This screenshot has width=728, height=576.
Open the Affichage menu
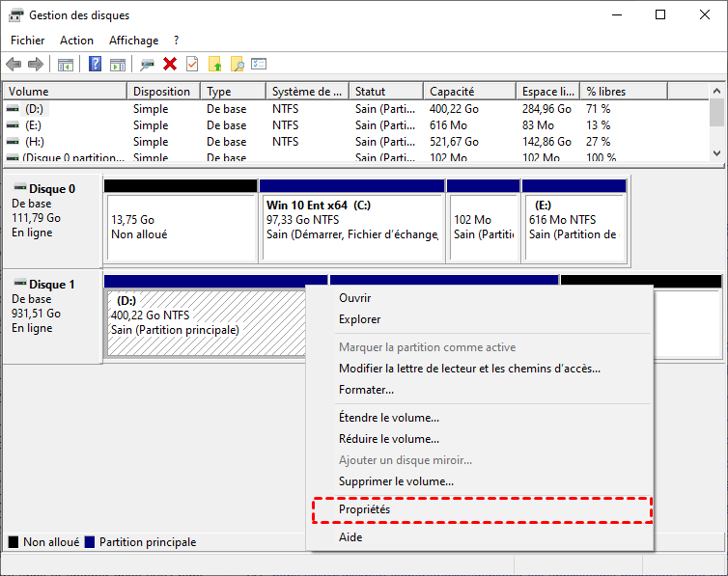tap(133, 41)
